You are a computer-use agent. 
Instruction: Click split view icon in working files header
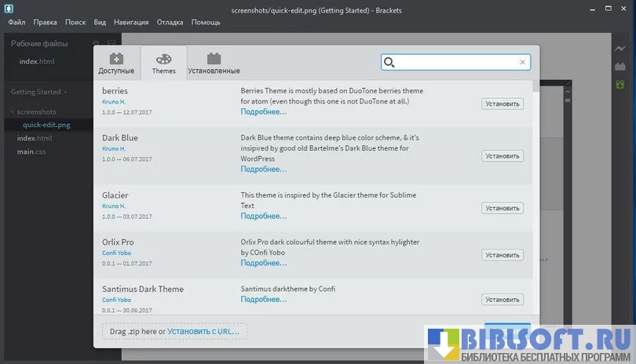click(111, 43)
